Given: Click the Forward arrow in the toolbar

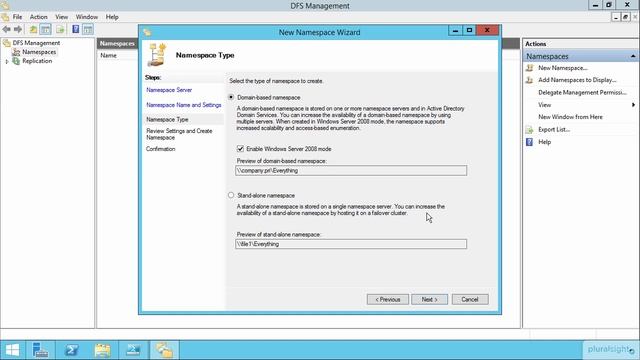Looking at the screenshot, I should click(x=18, y=29).
